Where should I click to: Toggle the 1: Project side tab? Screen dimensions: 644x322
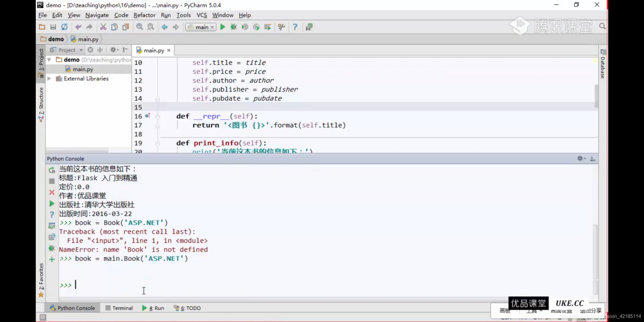[x=41, y=63]
